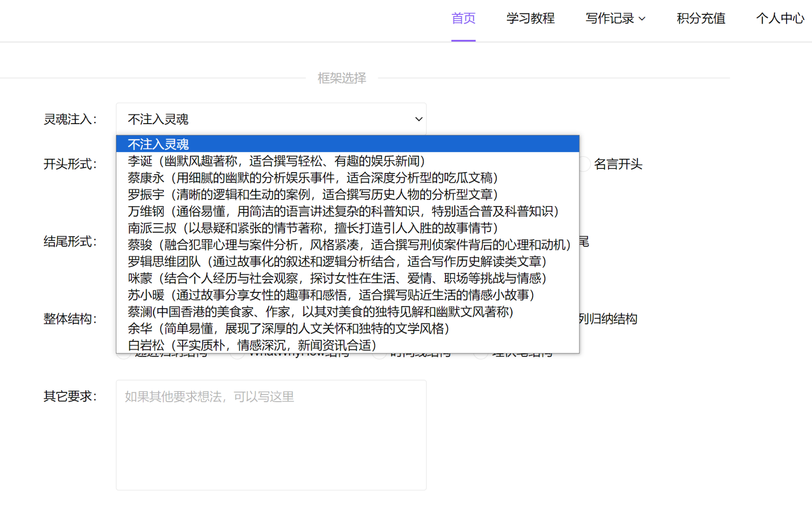Screen dimensions: 812x505
Task: Open 积分充值 page link
Action: tap(701, 18)
